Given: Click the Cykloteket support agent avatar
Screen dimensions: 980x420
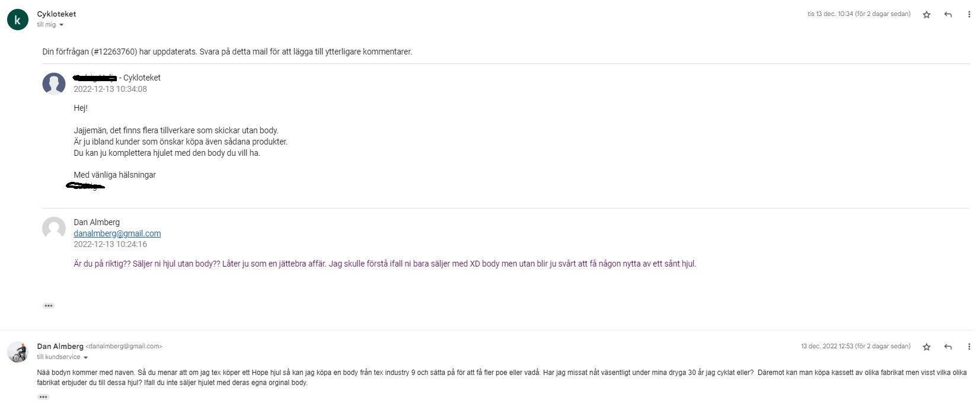Looking at the screenshot, I should pos(54,84).
